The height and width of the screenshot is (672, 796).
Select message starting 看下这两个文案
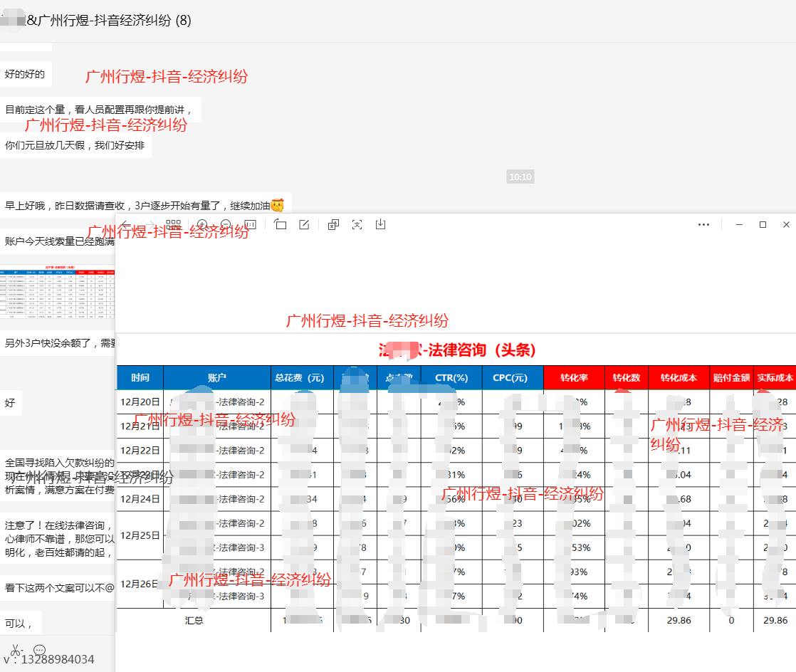pyautogui.click(x=58, y=588)
